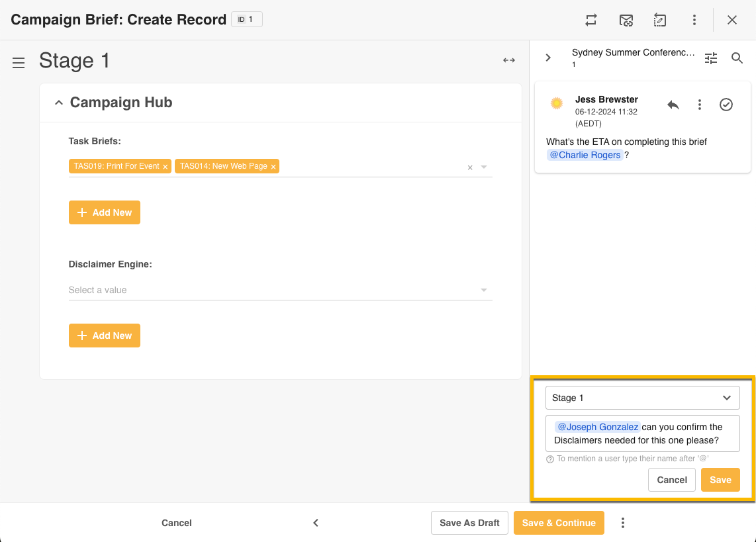The width and height of the screenshot is (756, 542).
Task: Remove TAS014: New Web Page tag
Action: pyautogui.click(x=273, y=167)
